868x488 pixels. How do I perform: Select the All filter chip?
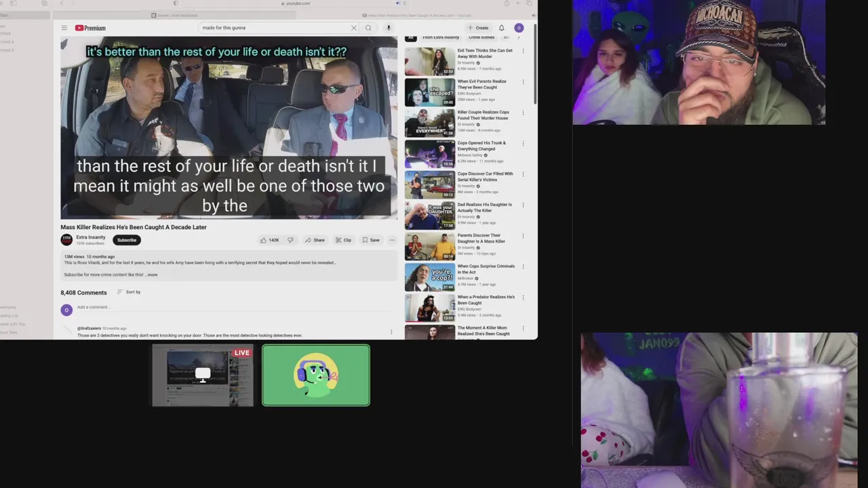click(411, 38)
